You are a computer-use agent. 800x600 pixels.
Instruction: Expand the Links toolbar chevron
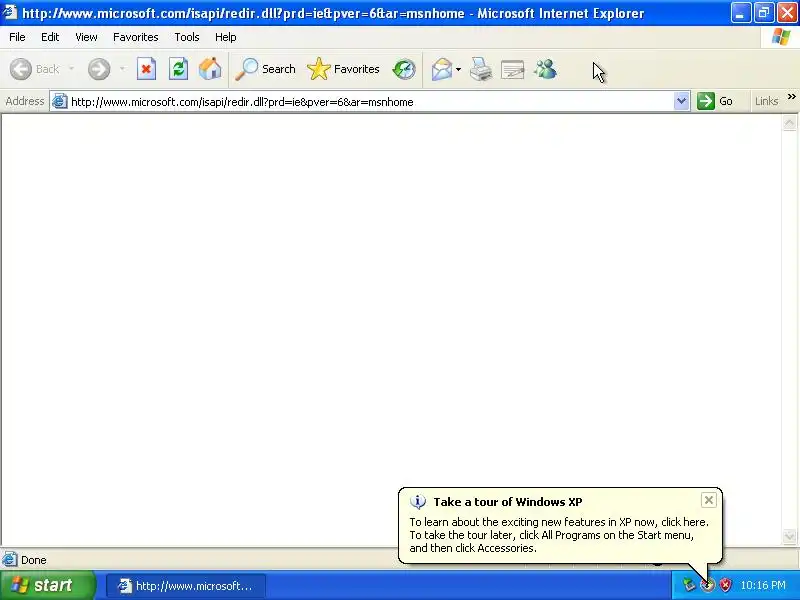pos(791,96)
